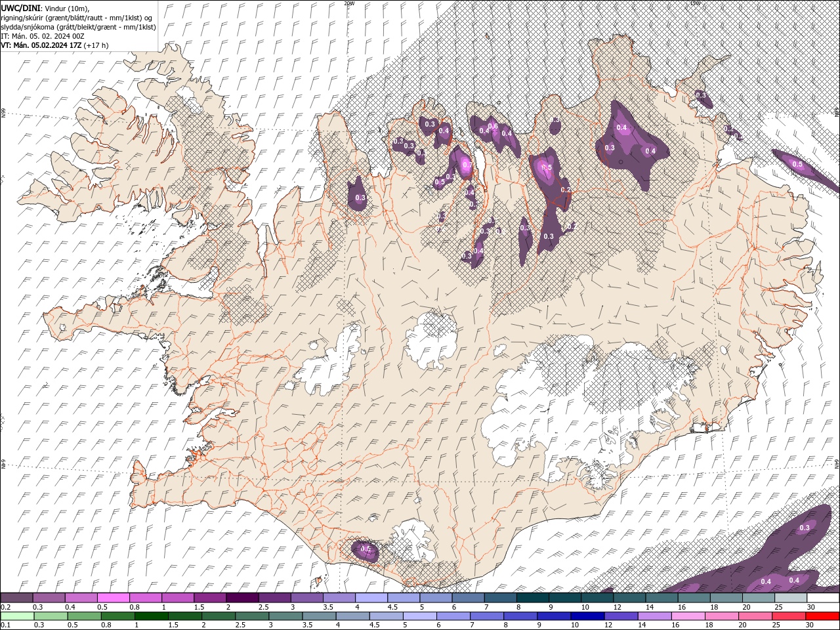Click the snow scale swatch between 1 and 1.5
Viewport: 840px width, 630px height.
[x=178, y=598]
